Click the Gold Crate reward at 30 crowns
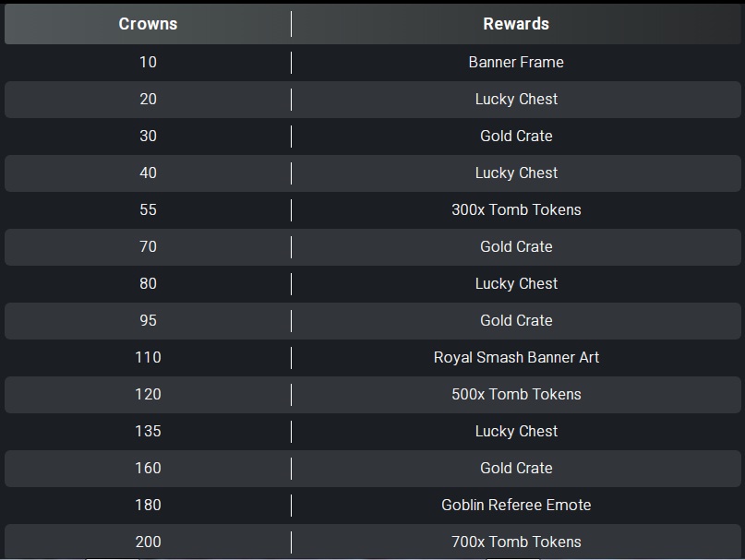Image resolution: width=745 pixels, height=560 pixels. [x=516, y=136]
